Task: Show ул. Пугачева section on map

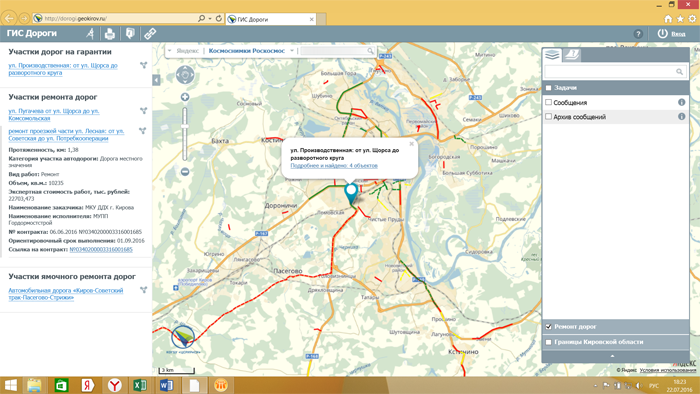Action: tap(143, 111)
